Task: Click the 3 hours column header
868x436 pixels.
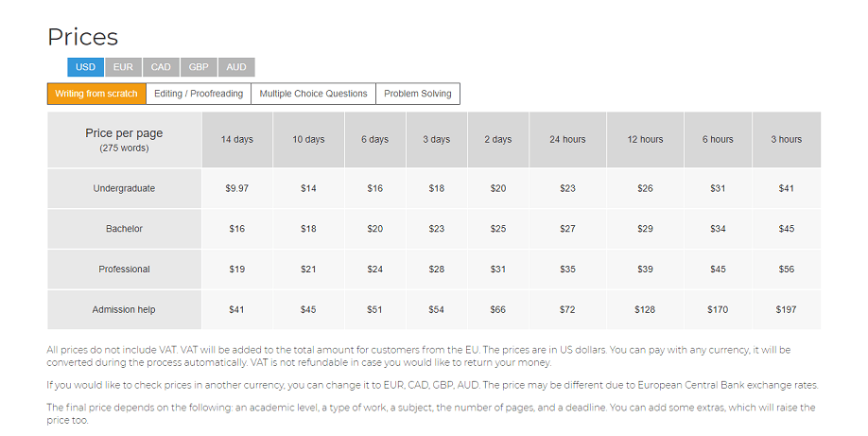Action: (x=786, y=140)
